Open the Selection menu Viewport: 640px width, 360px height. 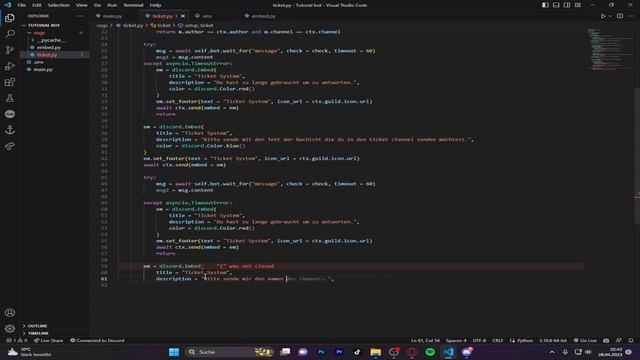click(x=59, y=5)
